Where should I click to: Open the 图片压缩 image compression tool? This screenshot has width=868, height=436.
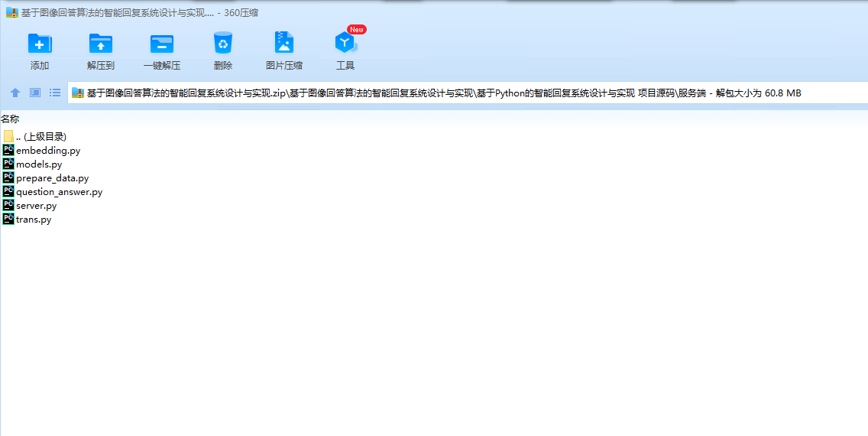[284, 43]
